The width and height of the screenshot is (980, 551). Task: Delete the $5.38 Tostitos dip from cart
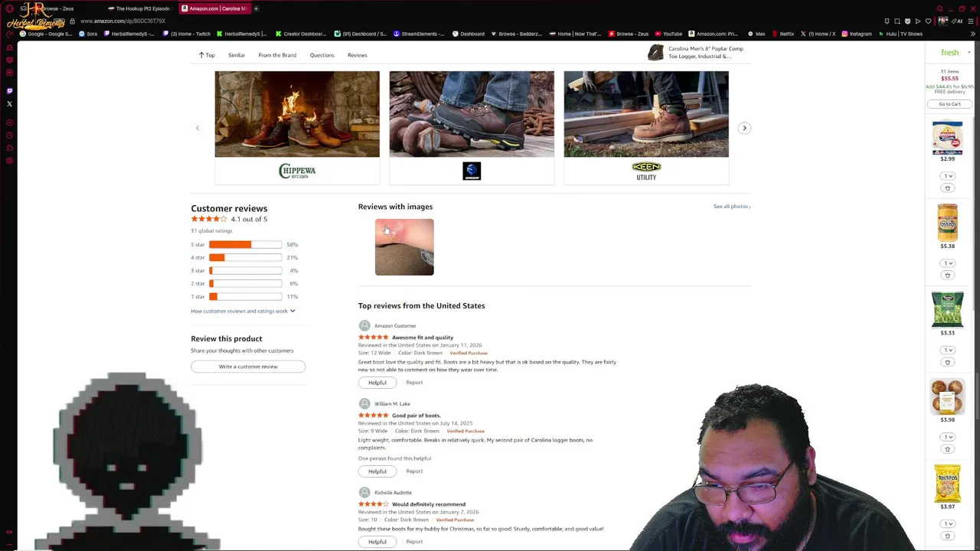pyautogui.click(x=948, y=275)
